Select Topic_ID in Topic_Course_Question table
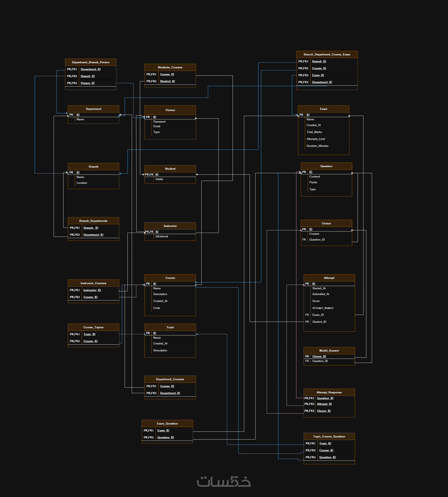 click(325, 443)
